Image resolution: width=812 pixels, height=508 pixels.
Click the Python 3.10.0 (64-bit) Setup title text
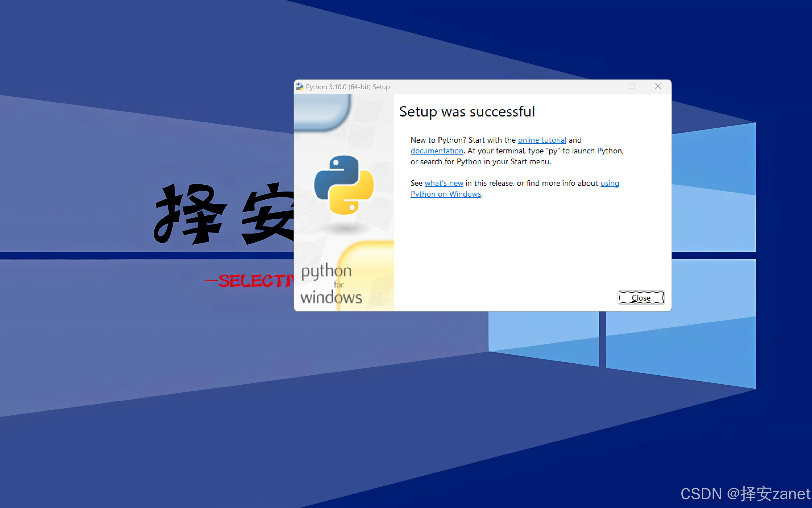pyautogui.click(x=348, y=87)
